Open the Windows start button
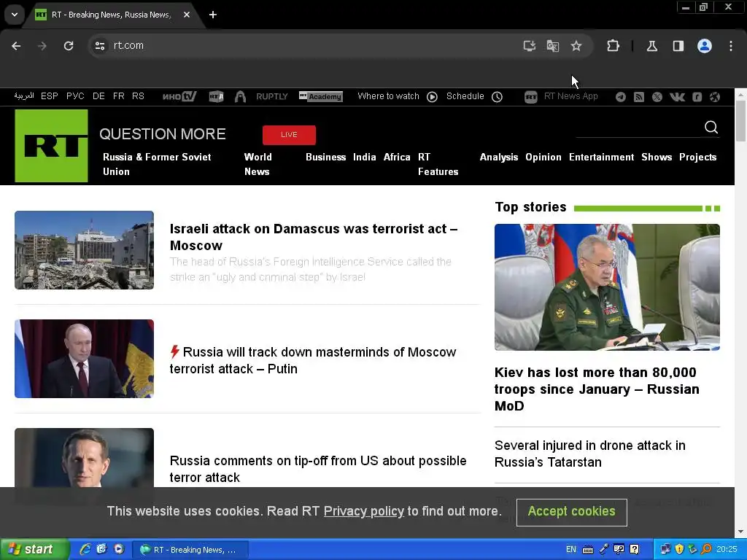Viewport: 747px width, 560px height. tap(34, 550)
